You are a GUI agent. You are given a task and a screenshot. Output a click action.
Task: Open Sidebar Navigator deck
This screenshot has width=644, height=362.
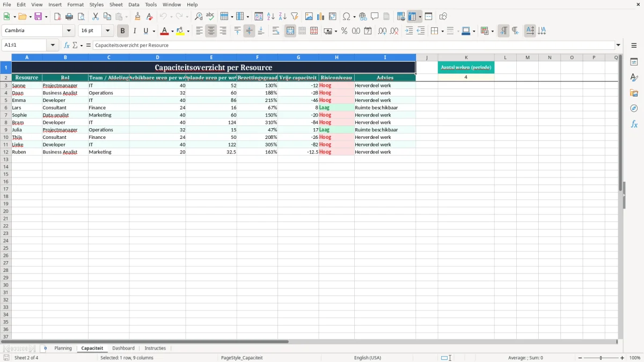634,108
